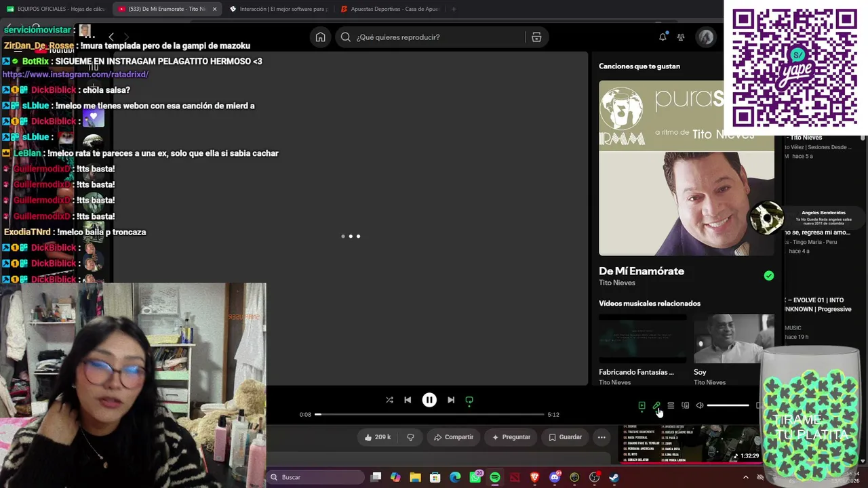868x488 pixels.
Task: Toggle shuffle playback
Action: pos(389,400)
